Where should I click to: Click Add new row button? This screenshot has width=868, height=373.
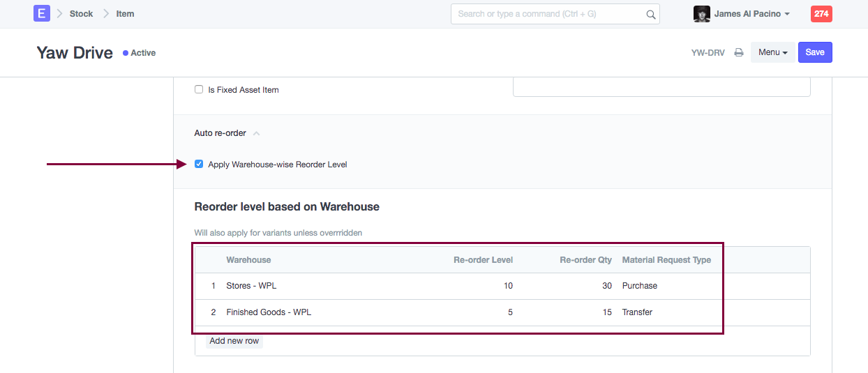pos(234,341)
